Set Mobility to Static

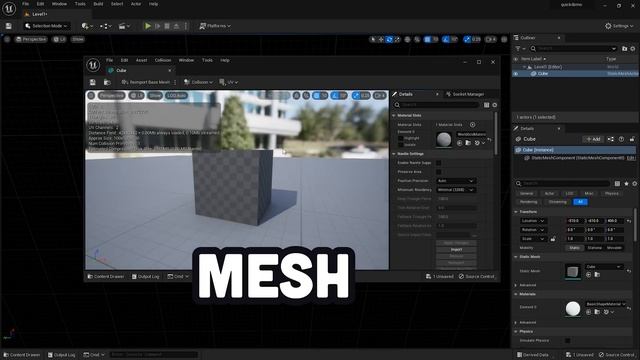pyautogui.click(x=574, y=248)
